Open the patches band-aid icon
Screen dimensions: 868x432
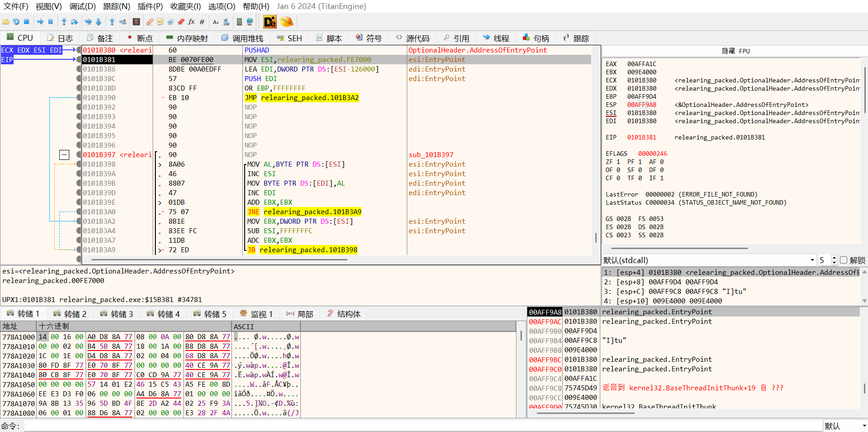click(150, 22)
